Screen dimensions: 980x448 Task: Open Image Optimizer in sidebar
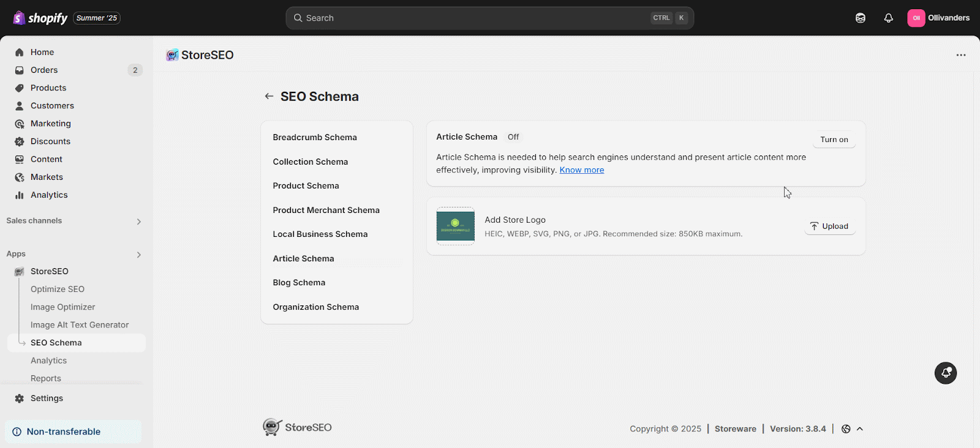[x=63, y=307]
